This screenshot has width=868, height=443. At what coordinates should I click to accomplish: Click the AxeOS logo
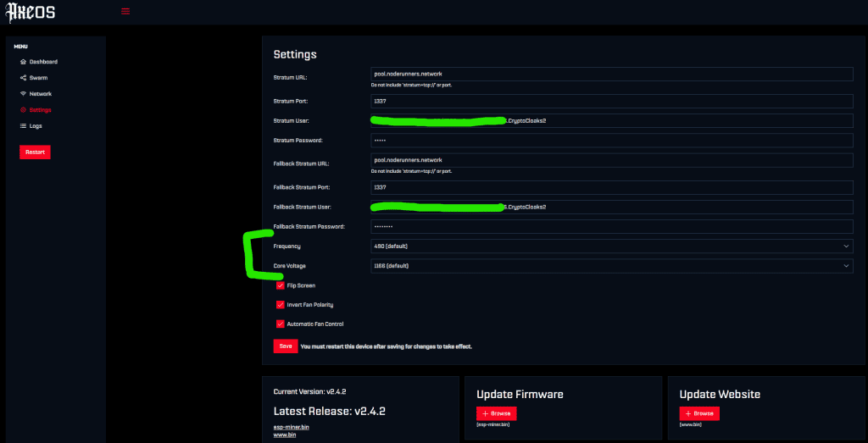point(30,12)
